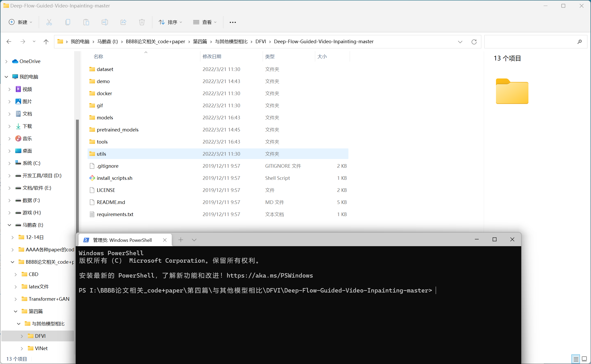Refresh the folder with the refresh icon
Viewport: 591px width, 364px height.
[474, 42]
